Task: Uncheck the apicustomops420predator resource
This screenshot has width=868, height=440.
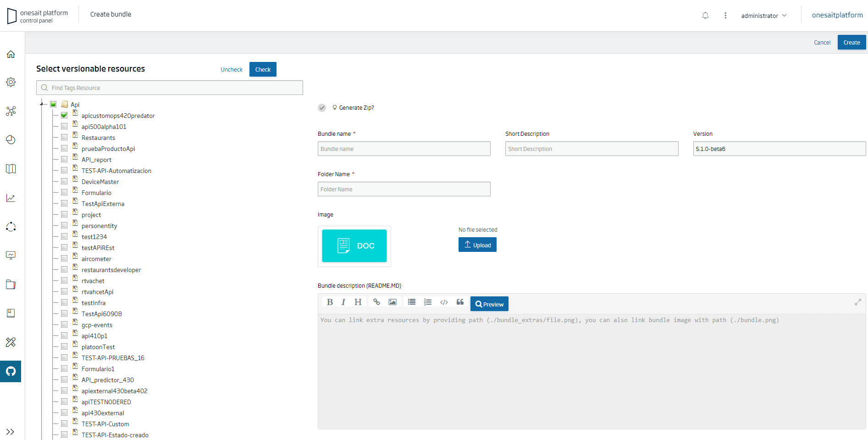Action: tap(64, 115)
